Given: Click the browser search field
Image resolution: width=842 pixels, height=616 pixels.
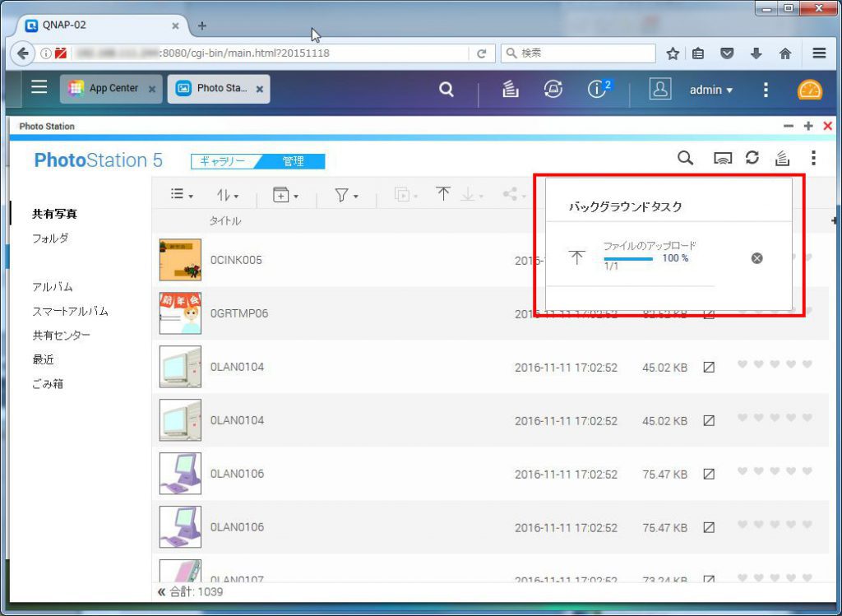Looking at the screenshot, I should tap(578, 53).
